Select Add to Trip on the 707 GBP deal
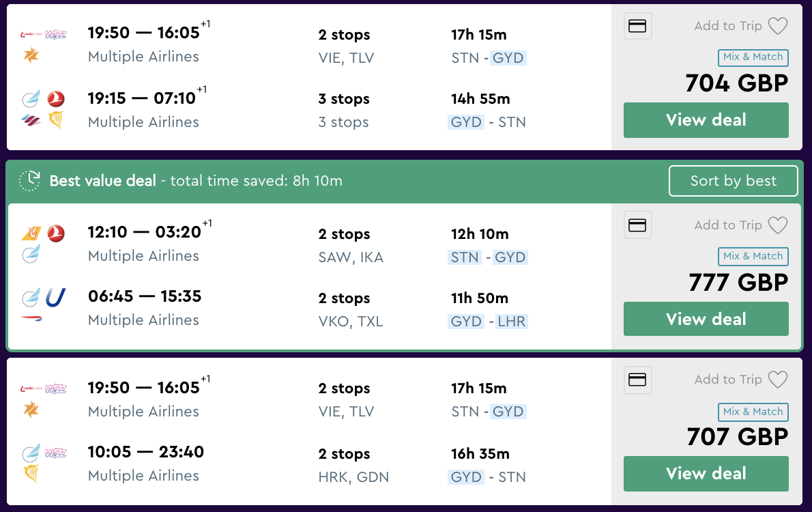 [728, 380]
